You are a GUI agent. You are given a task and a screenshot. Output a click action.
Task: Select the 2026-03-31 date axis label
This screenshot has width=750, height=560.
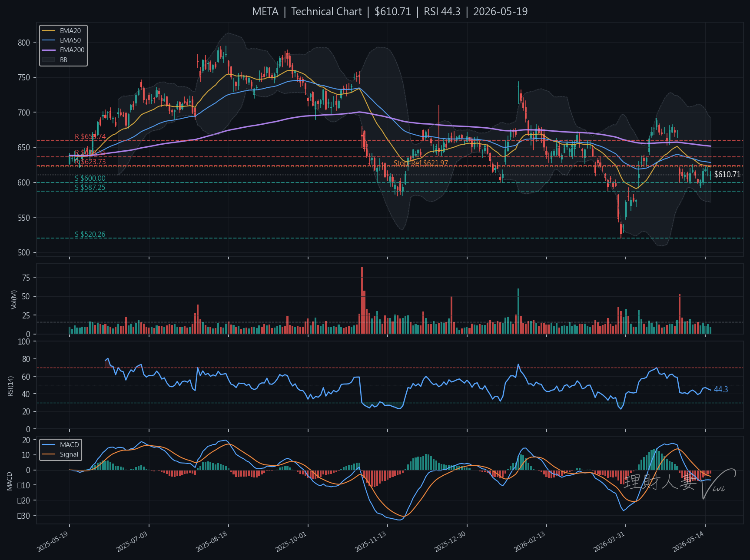pyautogui.click(x=609, y=541)
